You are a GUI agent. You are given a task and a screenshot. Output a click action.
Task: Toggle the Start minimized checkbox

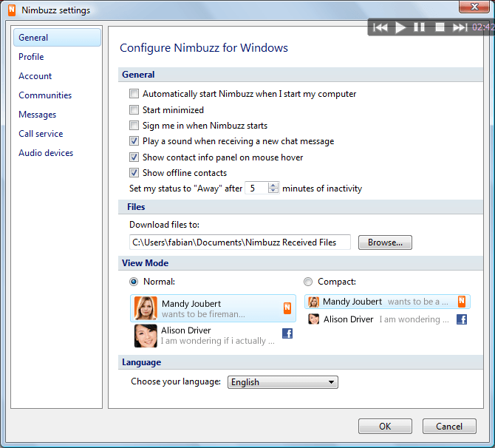(134, 110)
